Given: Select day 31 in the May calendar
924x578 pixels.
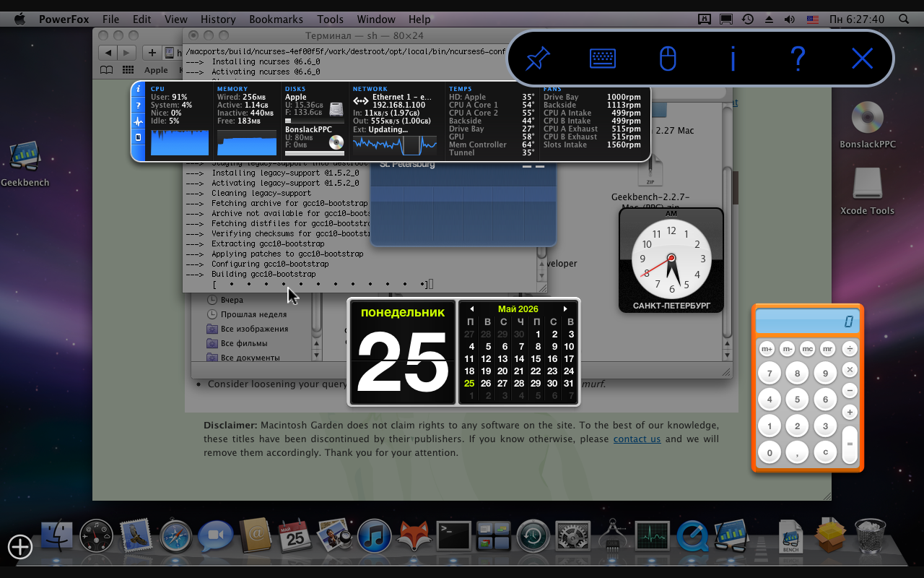Looking at the screenshot, I should (569, 383).
